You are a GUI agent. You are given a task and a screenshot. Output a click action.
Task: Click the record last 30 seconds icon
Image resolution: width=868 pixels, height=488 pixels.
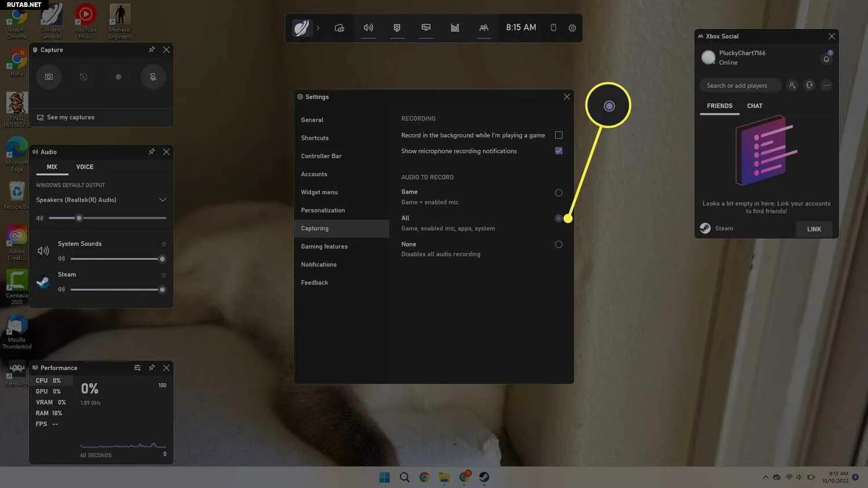point(83,77)
